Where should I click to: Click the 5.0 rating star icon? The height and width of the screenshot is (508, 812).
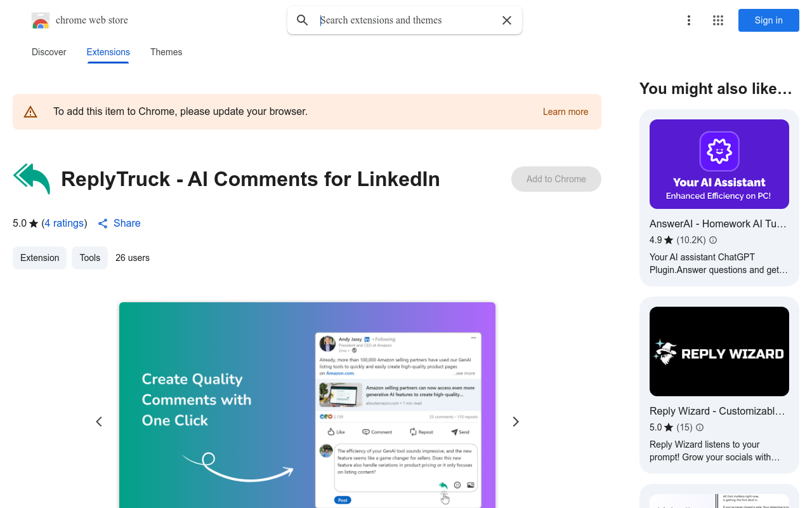pyautogui.click(x=34, y=224)
